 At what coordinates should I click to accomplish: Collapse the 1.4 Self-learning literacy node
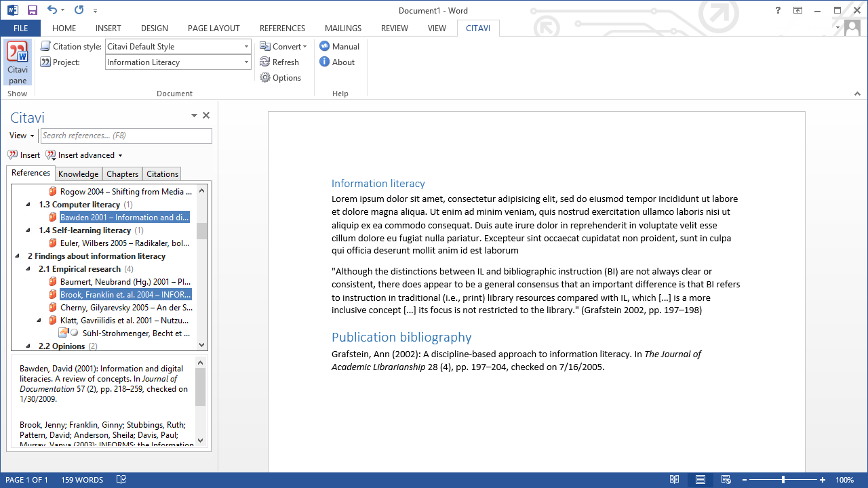(x=28, y=230)
